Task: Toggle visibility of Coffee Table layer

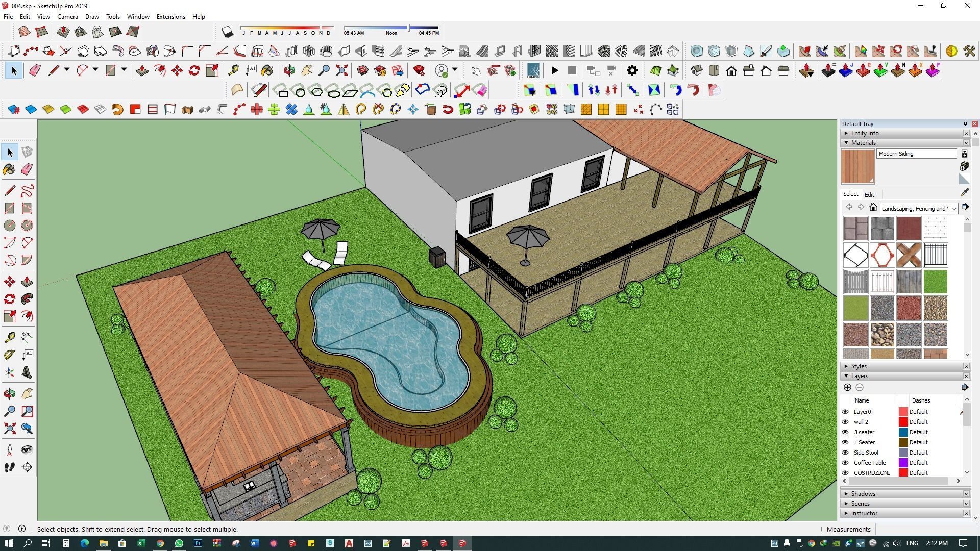Action: (x=845, y=463)
